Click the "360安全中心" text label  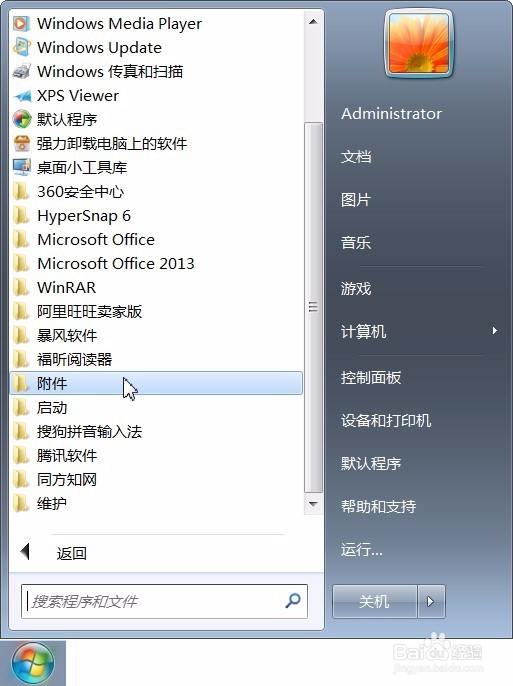point(80,192)
